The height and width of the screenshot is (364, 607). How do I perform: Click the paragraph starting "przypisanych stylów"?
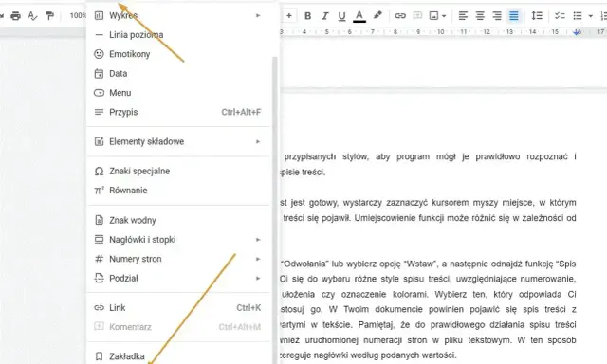428,164
